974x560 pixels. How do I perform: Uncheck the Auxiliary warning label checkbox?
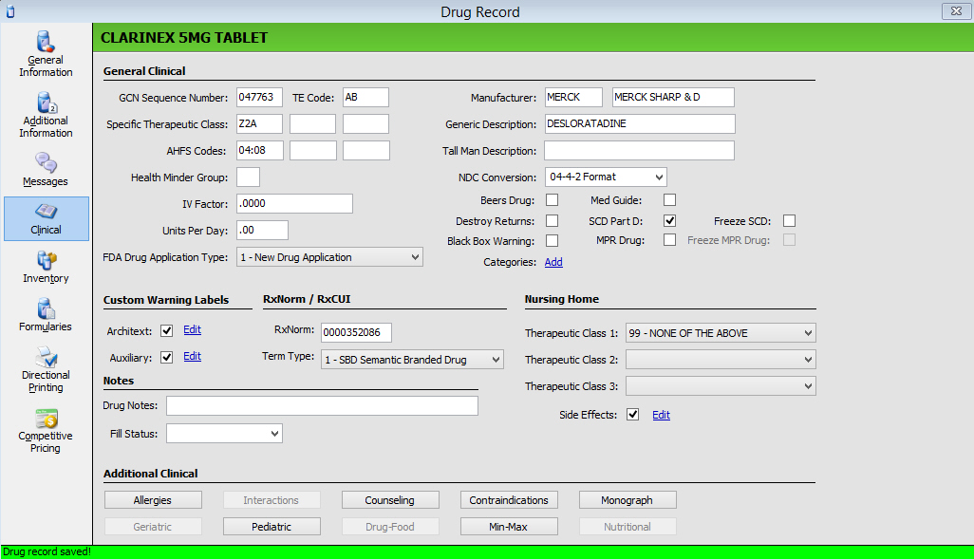tap(166, 357)
